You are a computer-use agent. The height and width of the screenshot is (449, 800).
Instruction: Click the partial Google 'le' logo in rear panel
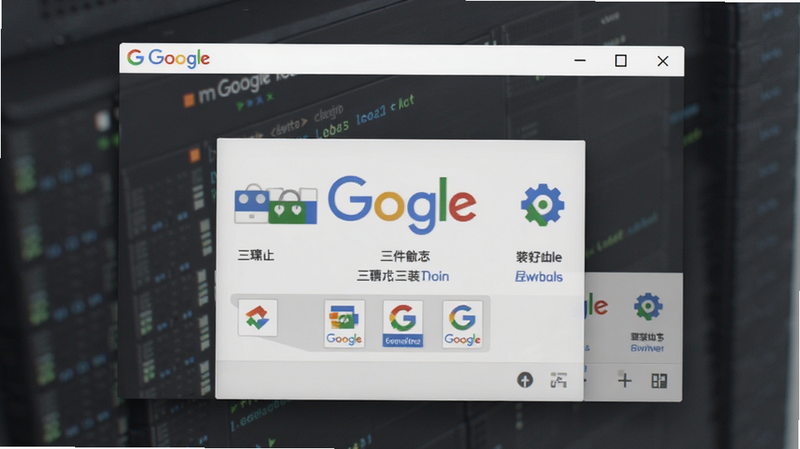coord(596,305)
